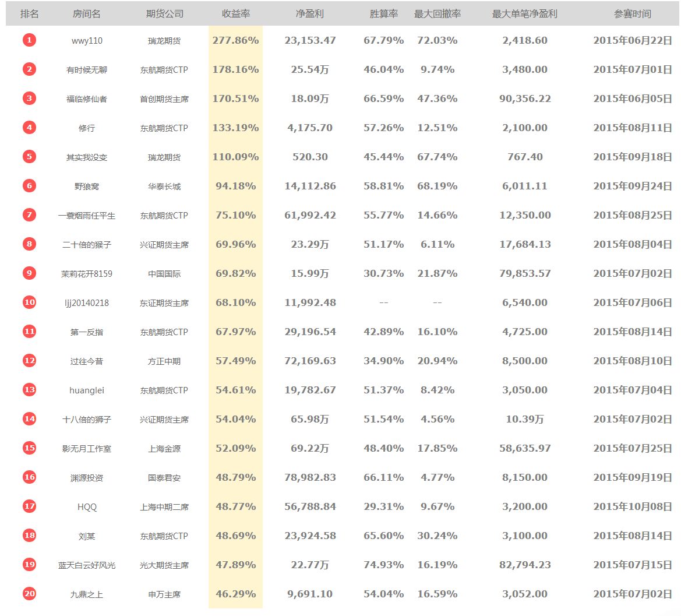Click the rank 15 red badge
This screenshot has width=681, height=616.
tap(29, 448)
